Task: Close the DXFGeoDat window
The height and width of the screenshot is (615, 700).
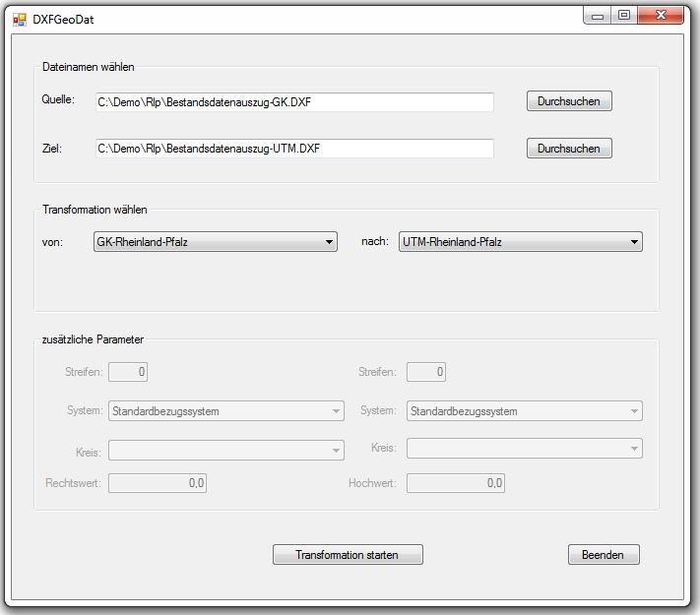Action: pos(659,16)
